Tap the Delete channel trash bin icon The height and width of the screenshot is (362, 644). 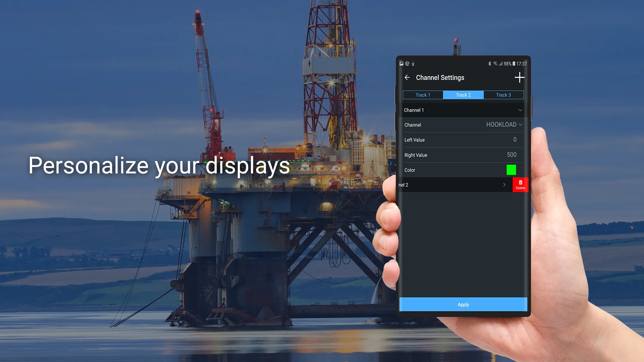click(x=521, y=185)
